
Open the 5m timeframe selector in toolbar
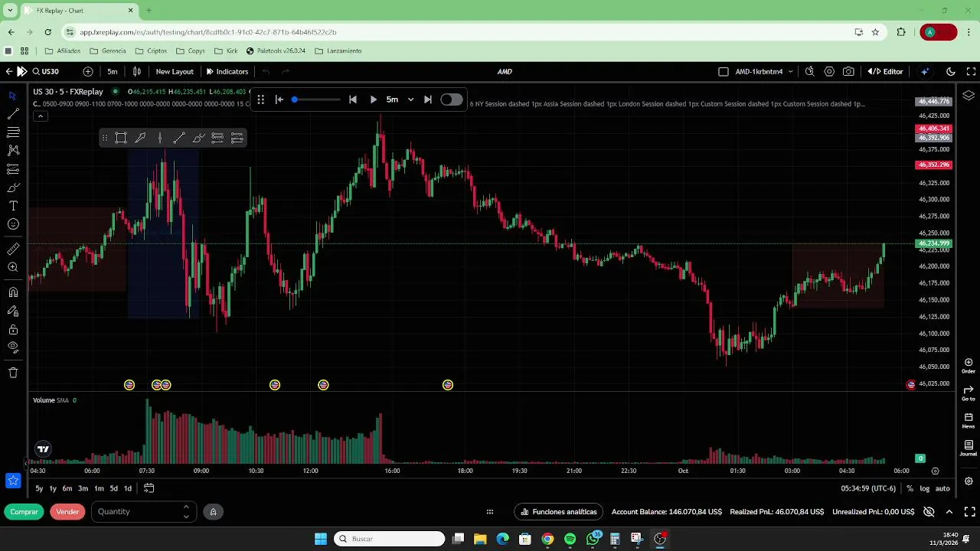point(113,71)
